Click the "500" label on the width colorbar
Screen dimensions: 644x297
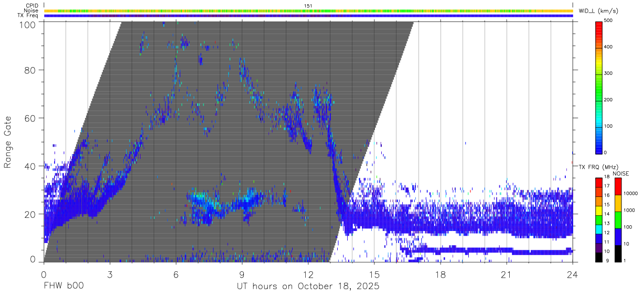[609, 21]
